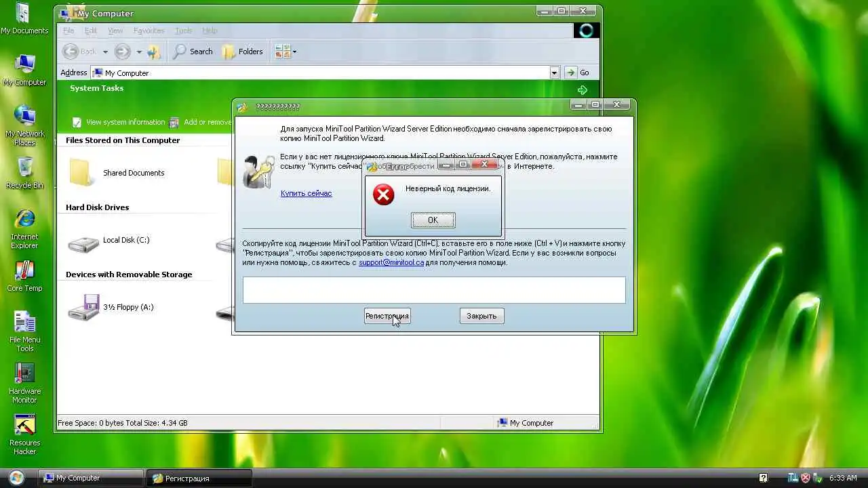Click help question mark tray icon
This screenshot has height=488, width=868.
coord(764,478)
